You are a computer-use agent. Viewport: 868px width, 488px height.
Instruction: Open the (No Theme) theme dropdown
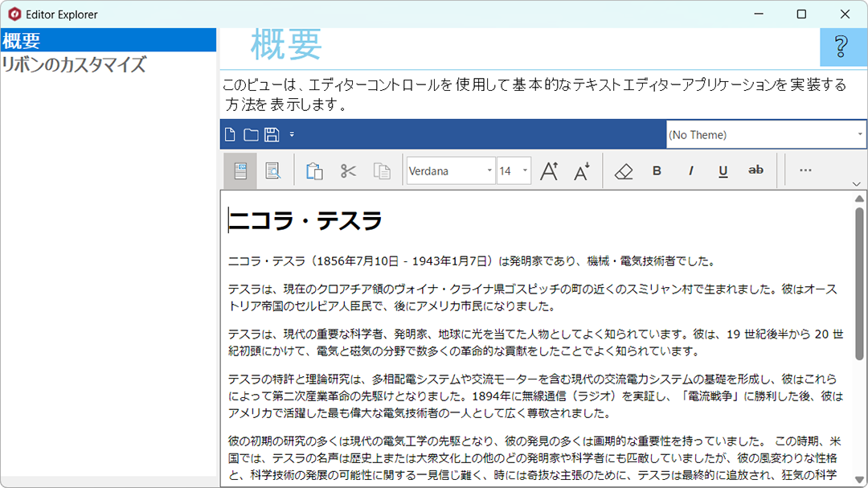point(859,134)
